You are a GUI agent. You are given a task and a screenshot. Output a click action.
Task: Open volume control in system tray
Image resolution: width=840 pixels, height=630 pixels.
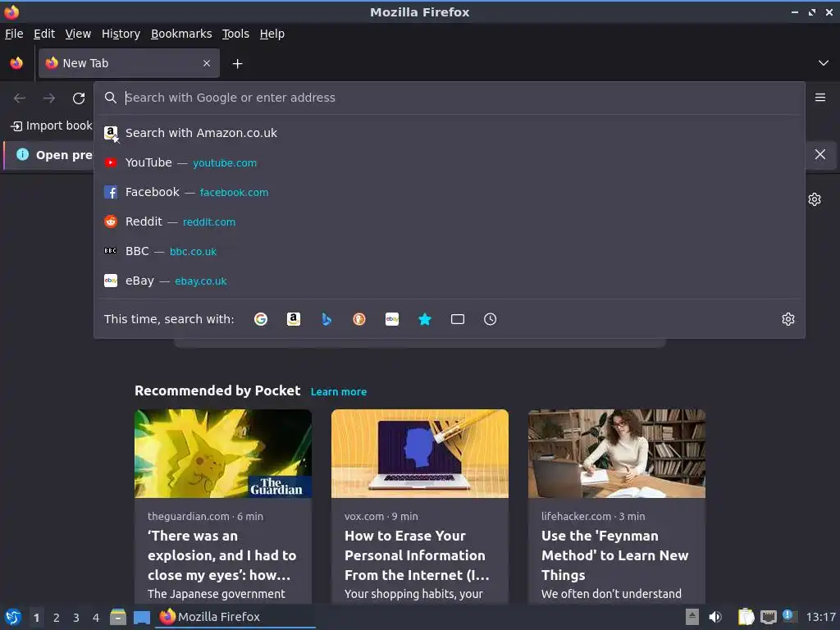tap(715, 617)
